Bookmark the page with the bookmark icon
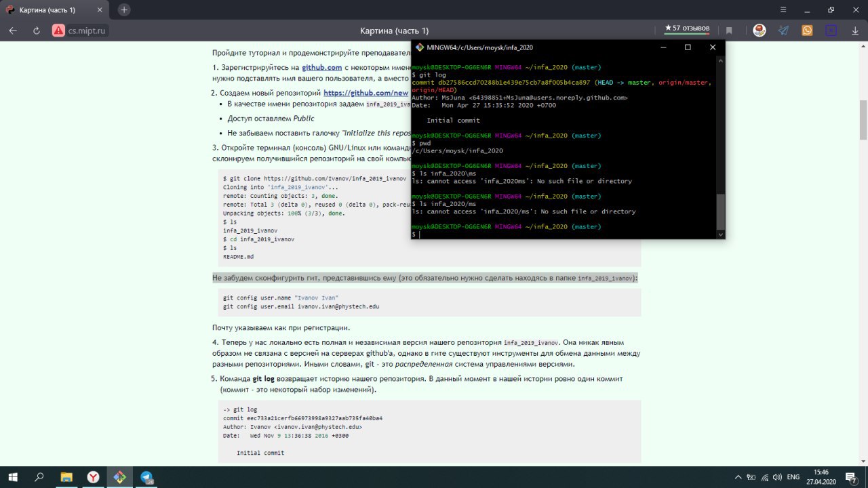The image size is (868, 488). [729, 30]
